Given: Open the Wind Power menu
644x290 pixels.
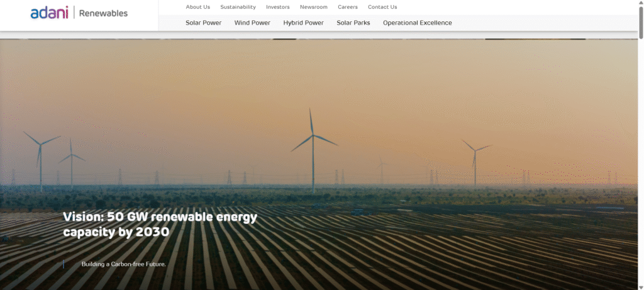Looking at the screenshot, I should pos(252,23).
